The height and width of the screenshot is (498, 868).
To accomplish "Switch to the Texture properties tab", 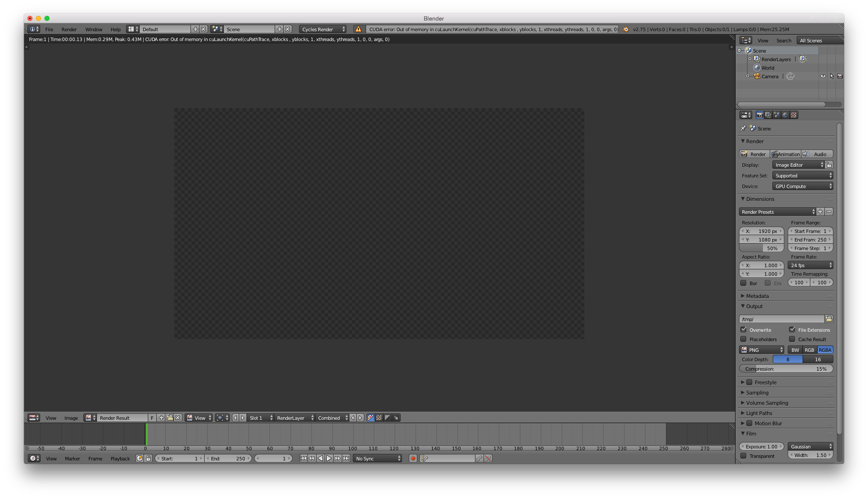I will click(x=794, y=115).
